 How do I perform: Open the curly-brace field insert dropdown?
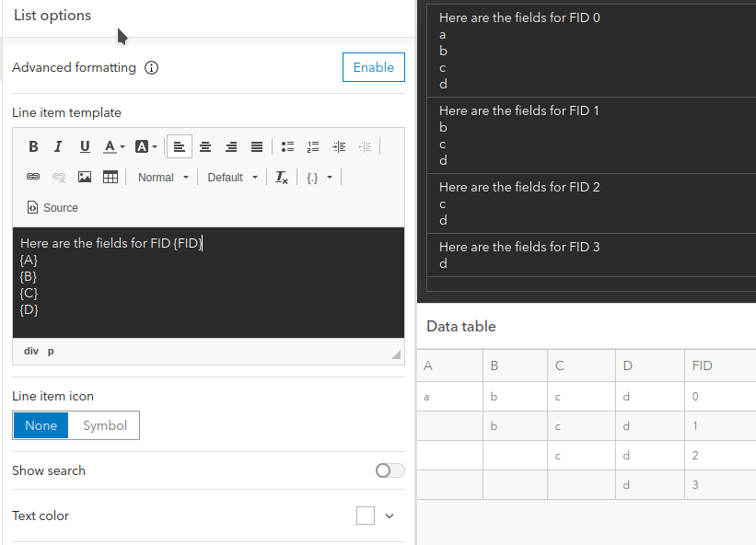pyautogui.click(x=320, y=177)
